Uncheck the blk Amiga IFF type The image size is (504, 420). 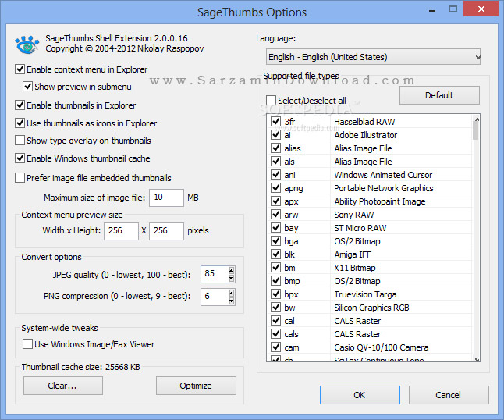275,254
